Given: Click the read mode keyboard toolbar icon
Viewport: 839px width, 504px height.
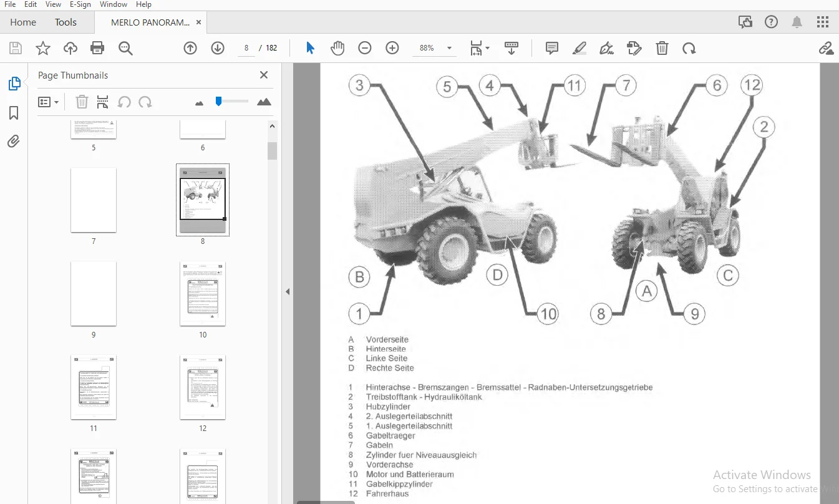Looking at the screenshot, I should [x=512, y=48].
